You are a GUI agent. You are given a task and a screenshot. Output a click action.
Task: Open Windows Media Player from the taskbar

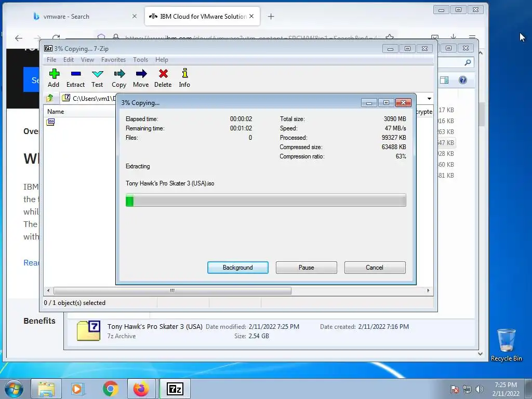[77, 389]
